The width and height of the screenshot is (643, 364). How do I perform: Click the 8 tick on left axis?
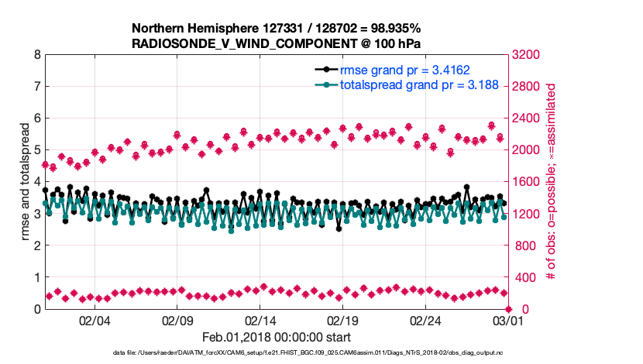[x=36, y=55]
